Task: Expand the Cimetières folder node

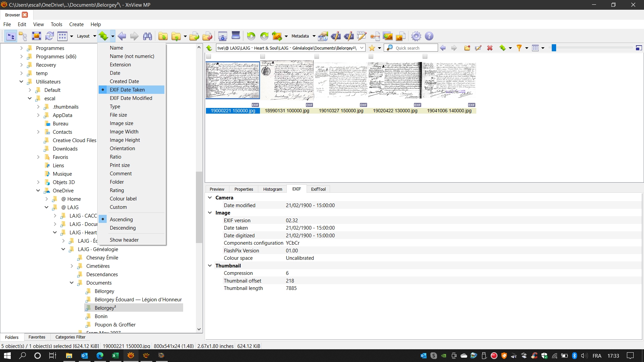Action: (x=72, y=266)
